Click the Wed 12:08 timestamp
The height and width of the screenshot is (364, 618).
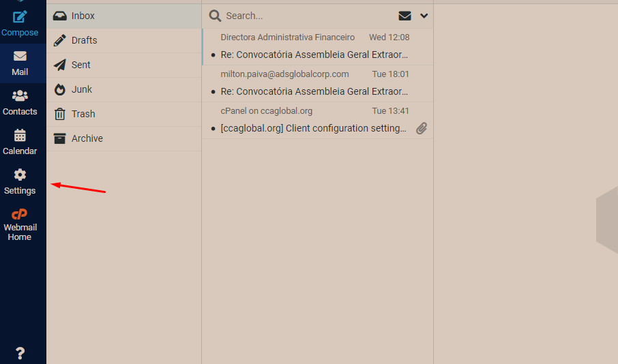click(x=389, y=37)
